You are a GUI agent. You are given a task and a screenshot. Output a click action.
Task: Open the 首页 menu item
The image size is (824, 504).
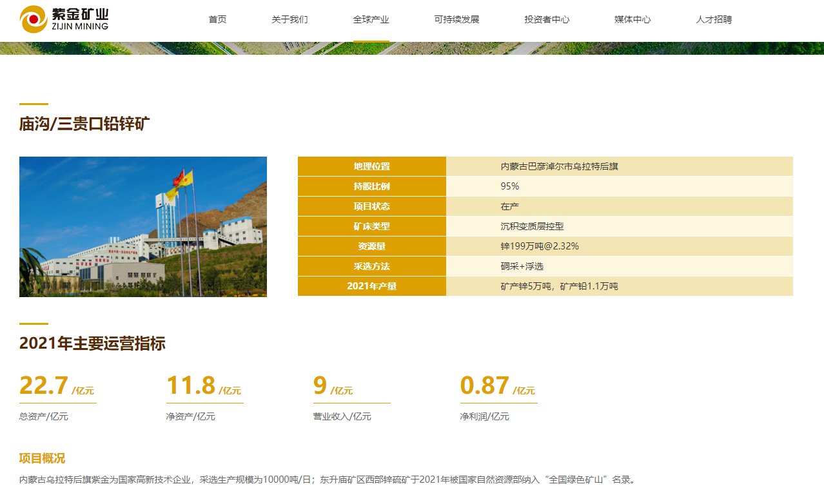(217, 19)
